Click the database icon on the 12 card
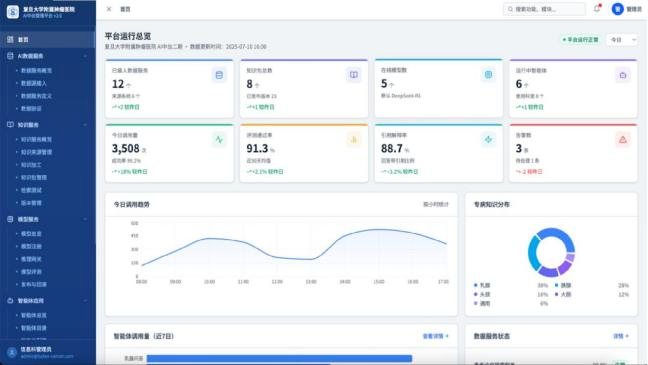 pyautogui.click(x=219, y=75)
